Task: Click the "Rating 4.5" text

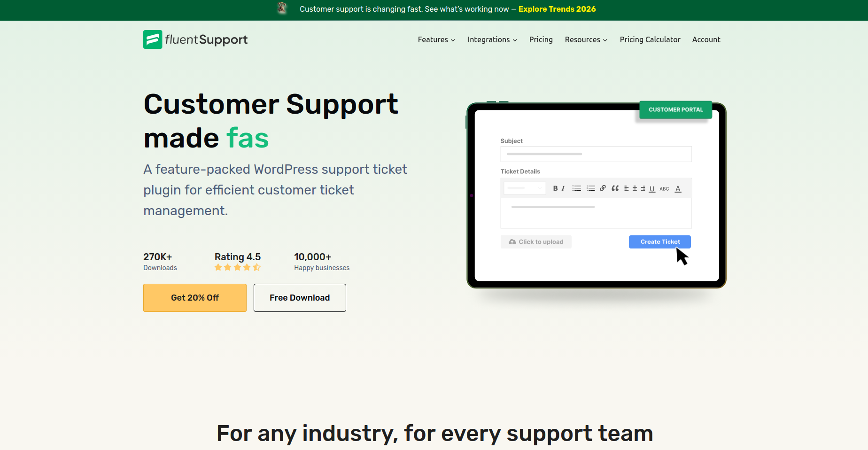Action: tap(238, 257)
